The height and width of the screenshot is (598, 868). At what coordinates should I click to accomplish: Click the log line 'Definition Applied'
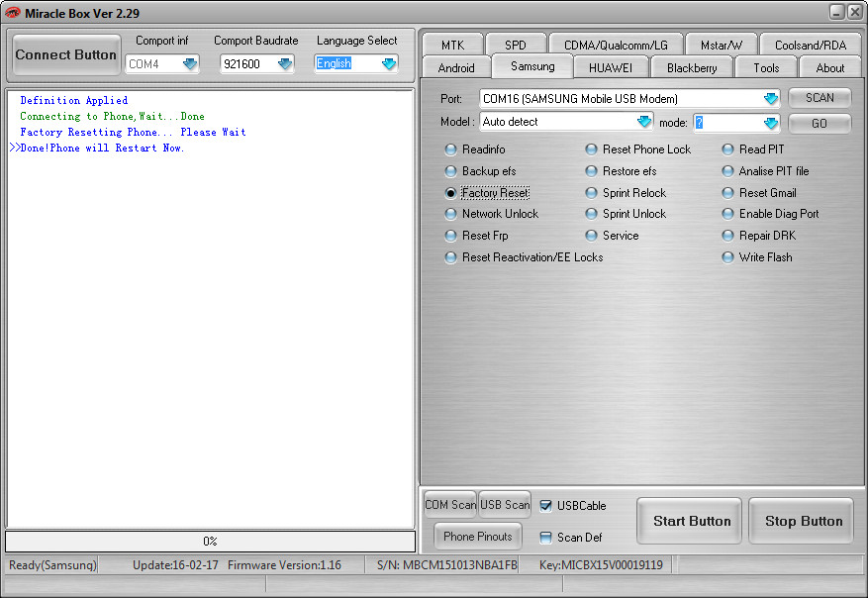73,100
